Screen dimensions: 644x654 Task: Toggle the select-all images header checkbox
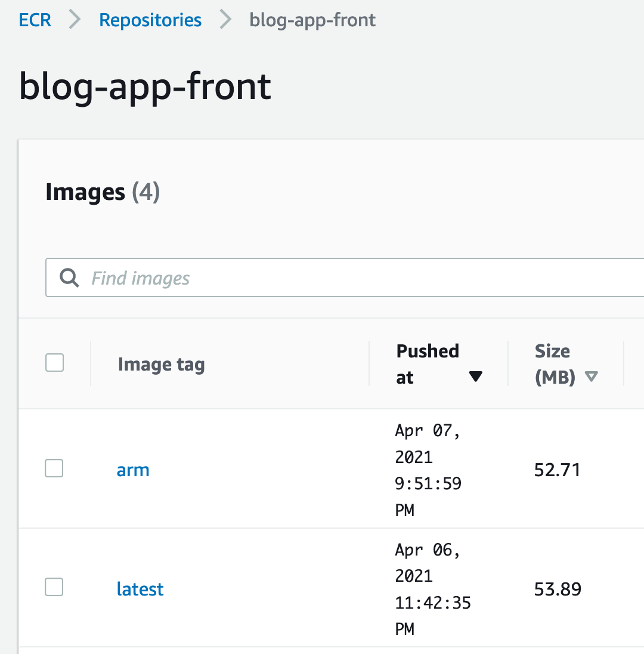click(55, 363)
